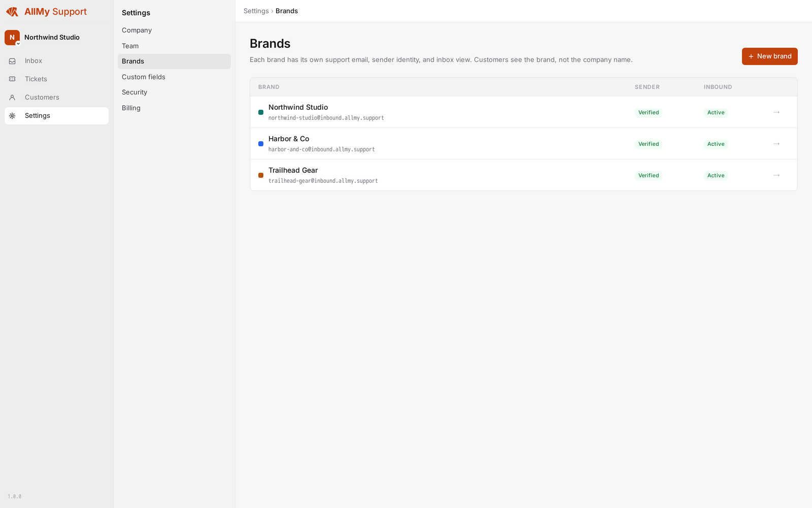Click the Tickets icon in sidebar
Viewport: 812px width, 508px height.
(x=12, y=79)
